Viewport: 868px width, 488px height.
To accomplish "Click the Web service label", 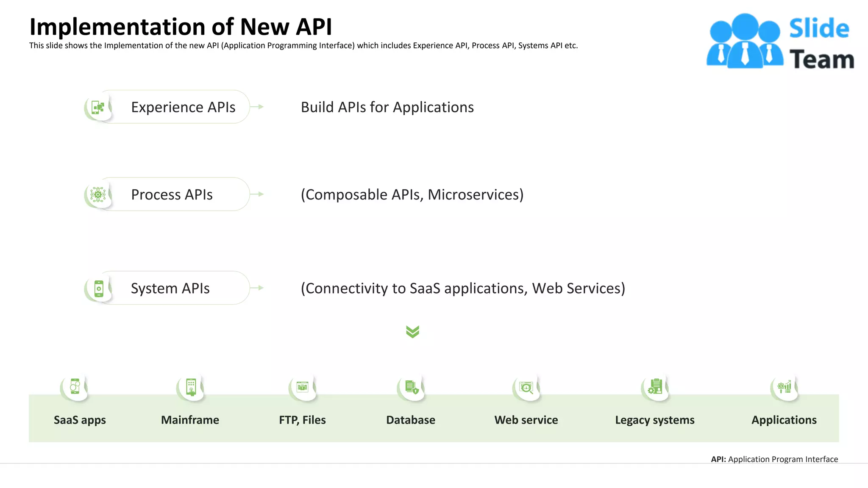I will pyautogui.click(x=526, y=420).
